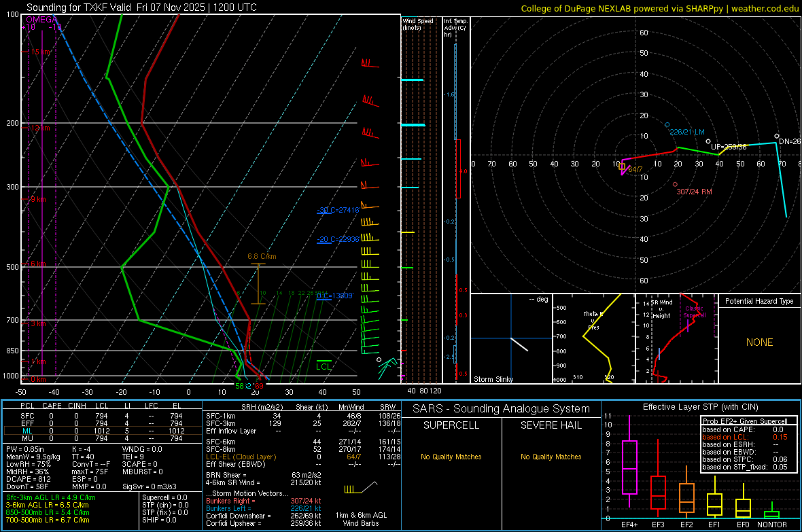Click the Theta-E v. Pres panel label
The image size is (802, 532).
[x=593, y=320]
